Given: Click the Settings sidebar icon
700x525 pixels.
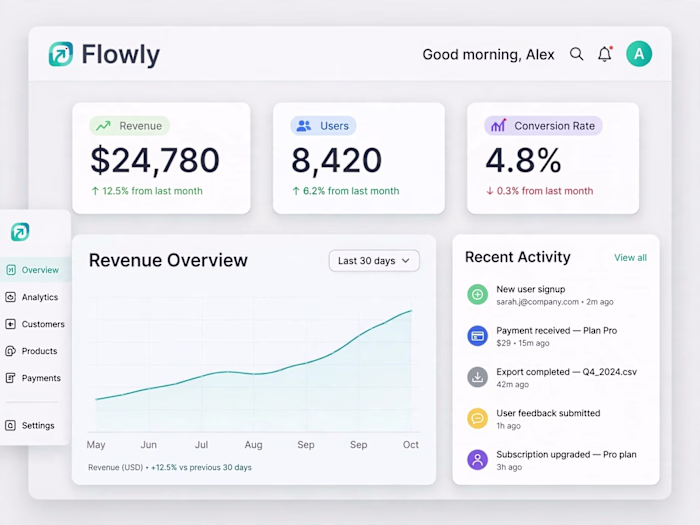Looking at the screenshot, I should (x=11, y=425).
